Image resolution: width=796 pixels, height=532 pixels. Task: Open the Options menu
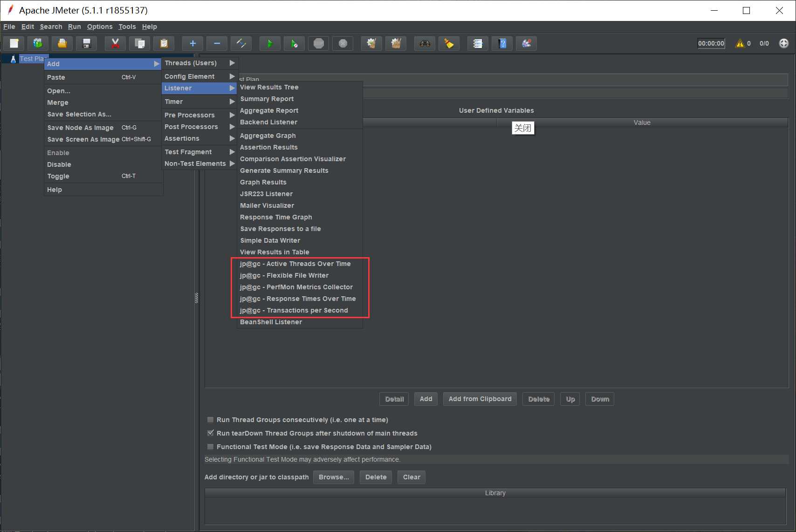point(100,27)
